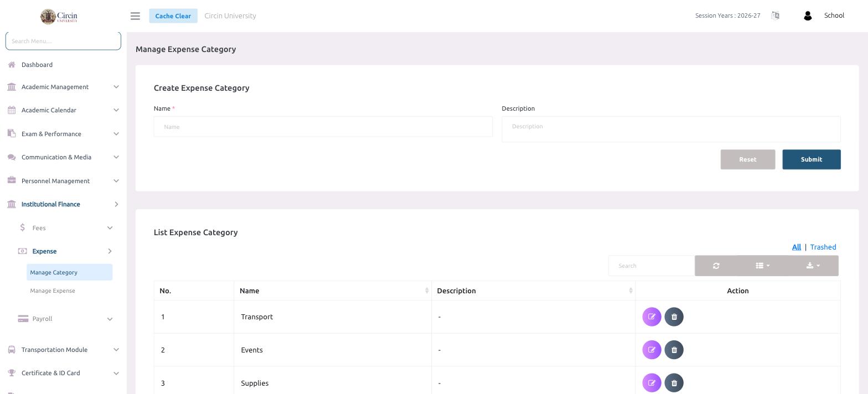Delete the Supplies category
This screenshot has width=868, height=394.
[x=674, y=383]
